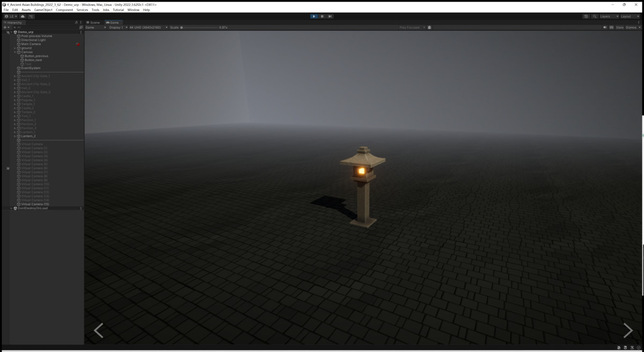Open the Layers dropdown
644x352 pixels.
609,16
